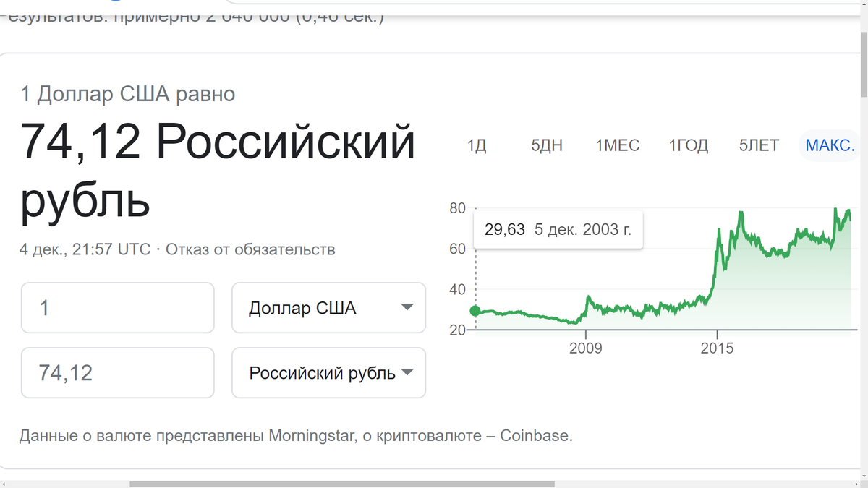Expand the dollar dropdown via its arrow

[x=407, y=308]
